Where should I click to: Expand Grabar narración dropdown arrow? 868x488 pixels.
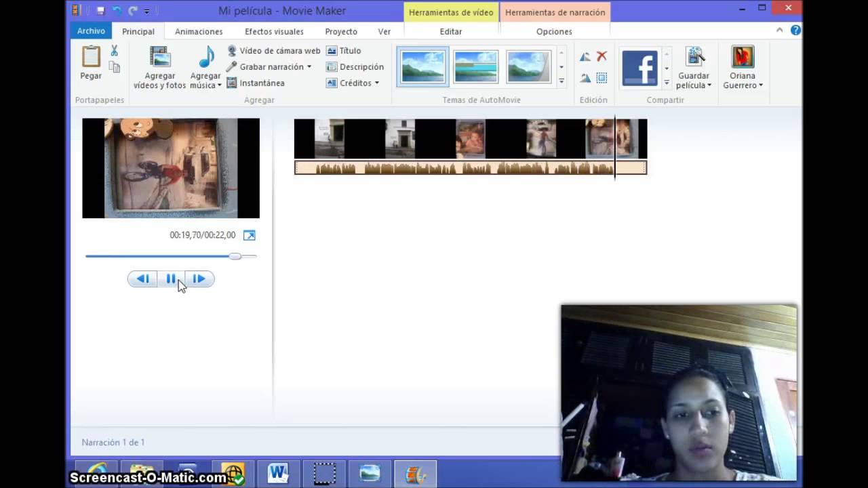click(309, 66)
